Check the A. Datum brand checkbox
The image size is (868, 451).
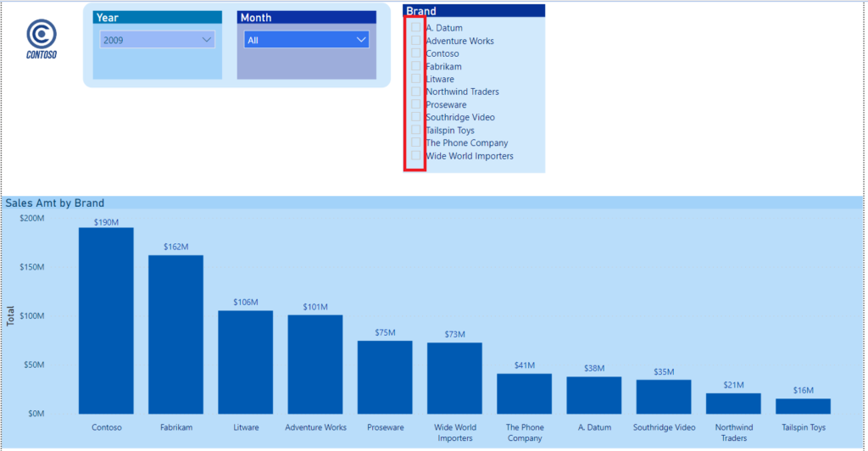[415, 27]
